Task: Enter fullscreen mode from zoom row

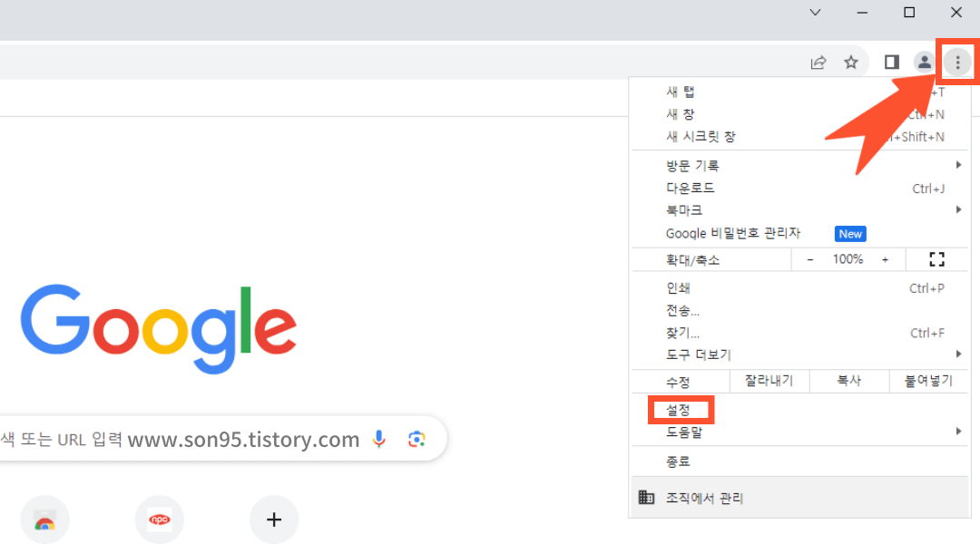Action: point(936,259)
